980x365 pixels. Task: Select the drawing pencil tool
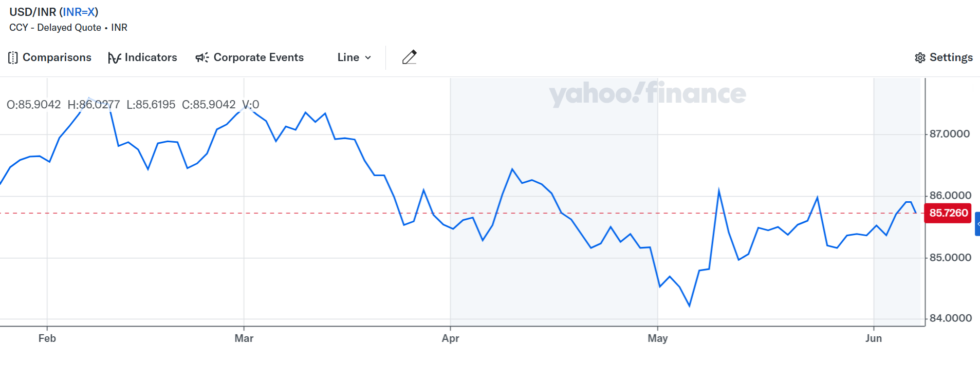(x=409, y=57)
